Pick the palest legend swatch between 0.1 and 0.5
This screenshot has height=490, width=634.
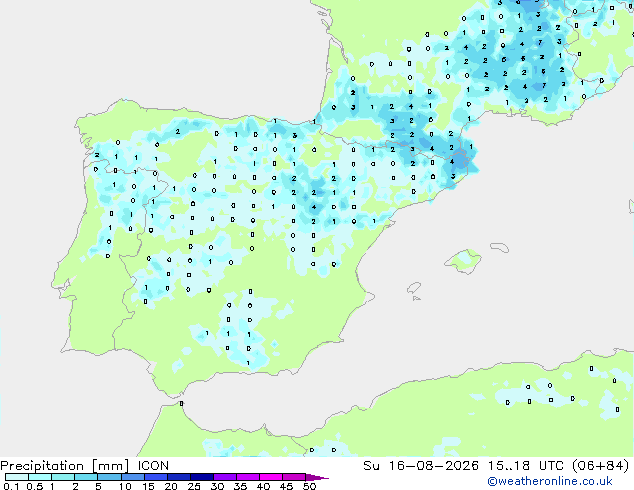[17, 477]
